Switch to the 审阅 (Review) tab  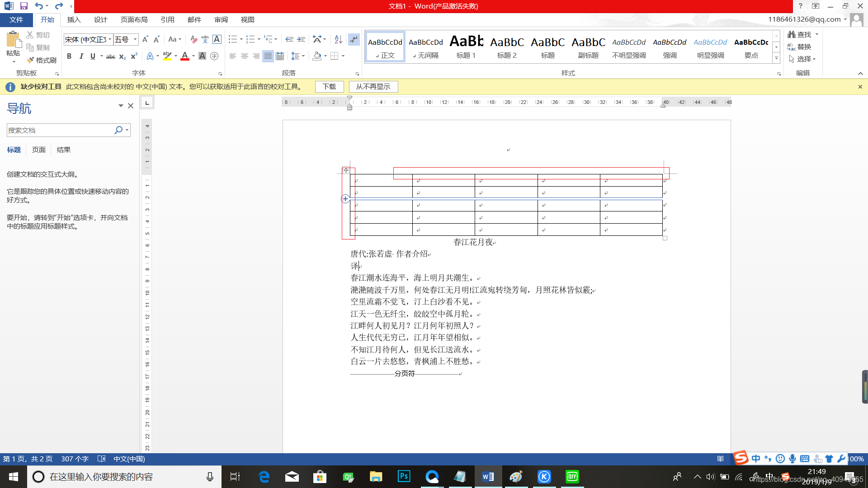click(x=221, y=20)
